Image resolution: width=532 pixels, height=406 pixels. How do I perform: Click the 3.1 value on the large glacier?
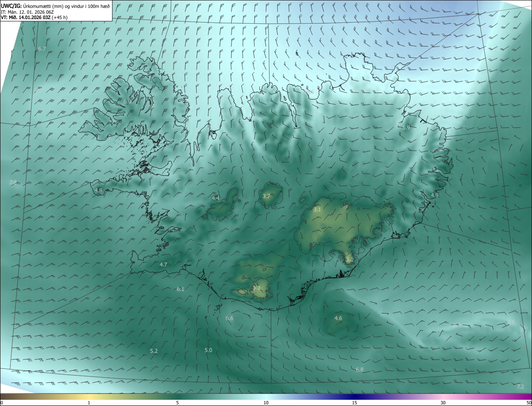pyautogui.click(x=317, y=210)
